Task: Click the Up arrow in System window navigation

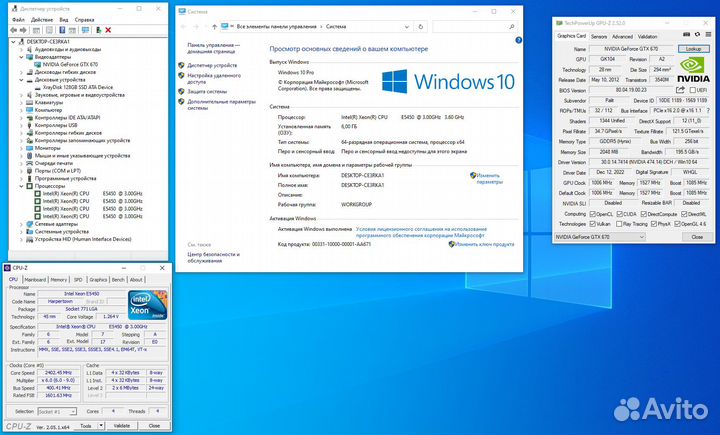Action: coord(214,27)
